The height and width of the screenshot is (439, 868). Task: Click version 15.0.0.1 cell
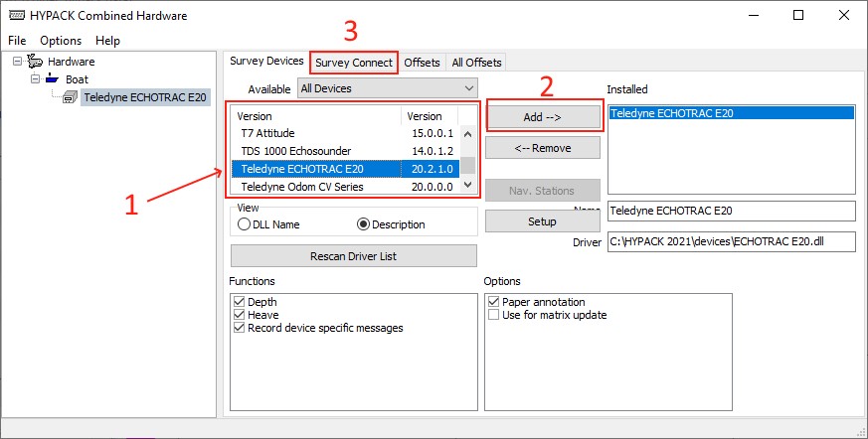pyautogui.click(x=432, y=133)
